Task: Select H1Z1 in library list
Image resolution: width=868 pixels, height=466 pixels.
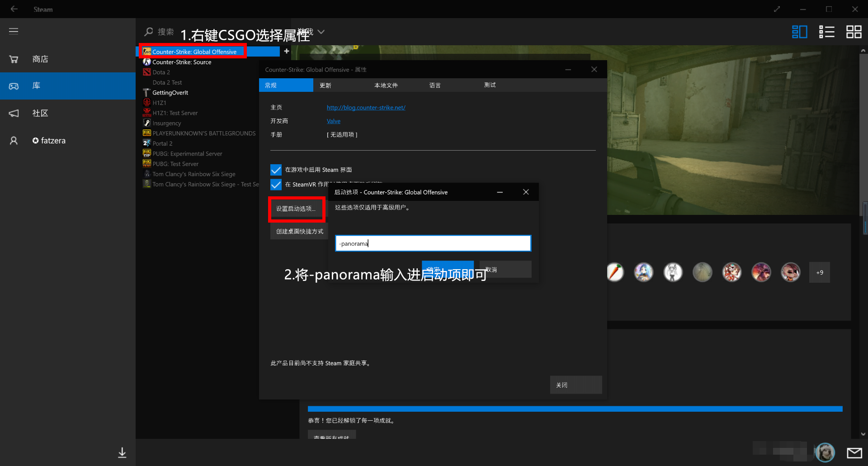Action: (159, 103)
